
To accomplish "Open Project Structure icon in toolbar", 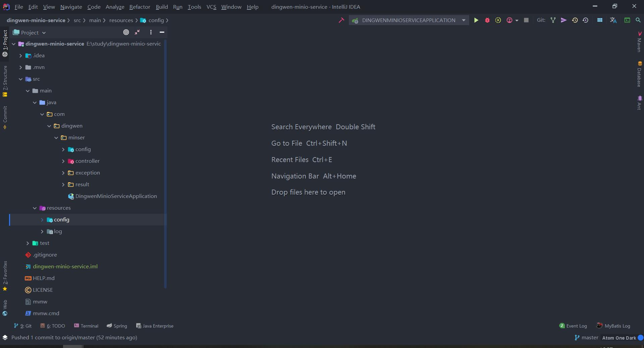I will coord(600,20).
